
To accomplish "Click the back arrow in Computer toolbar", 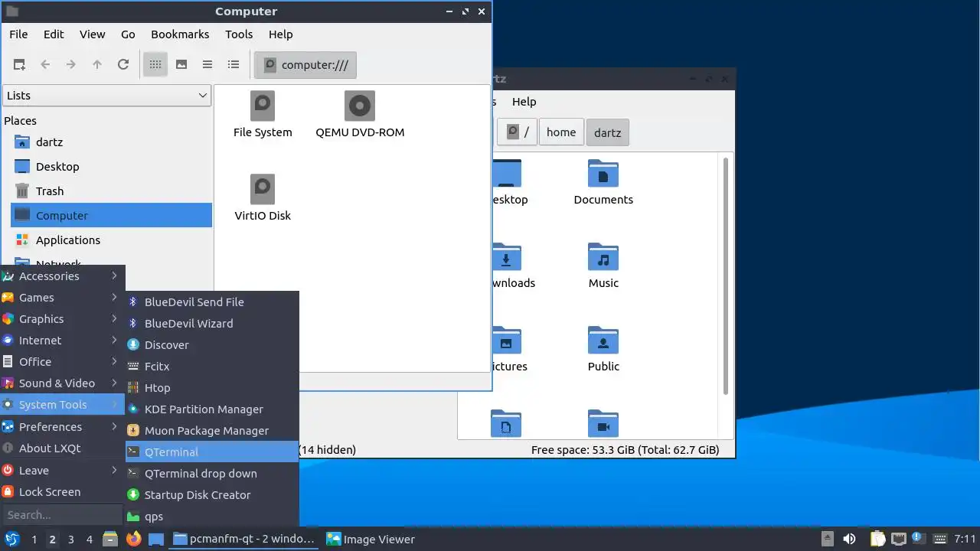I will (x=45, y=65).
